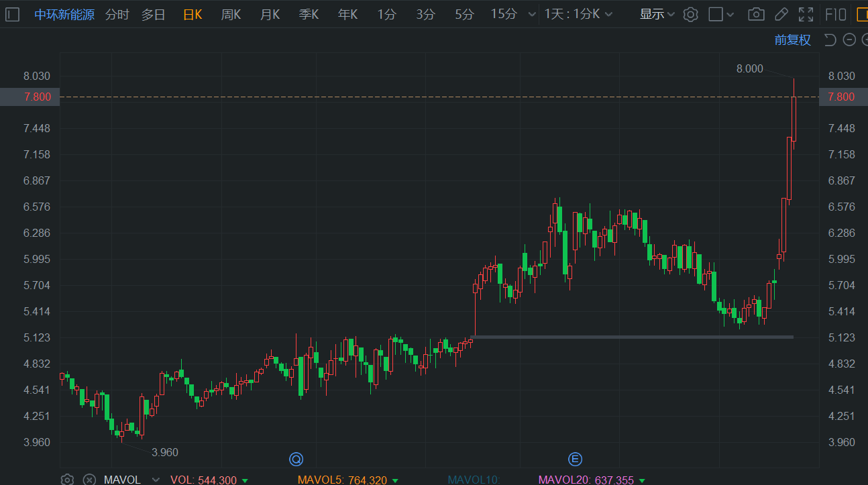This screenshot has height=485, width=868.
Task: Zoom out chart with minus icon
Action: point(849,40)
